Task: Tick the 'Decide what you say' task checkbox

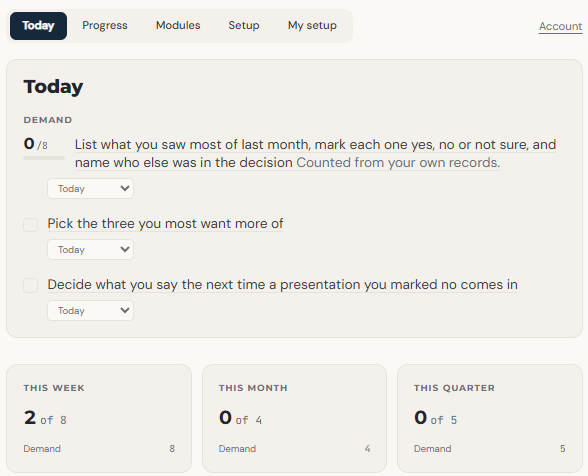Action: 30,285
